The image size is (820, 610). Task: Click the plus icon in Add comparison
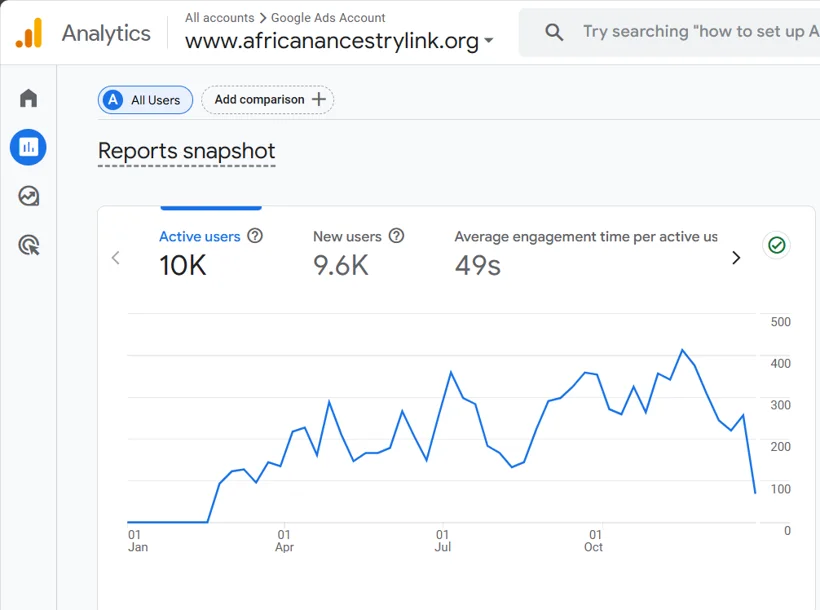(318, 99)
